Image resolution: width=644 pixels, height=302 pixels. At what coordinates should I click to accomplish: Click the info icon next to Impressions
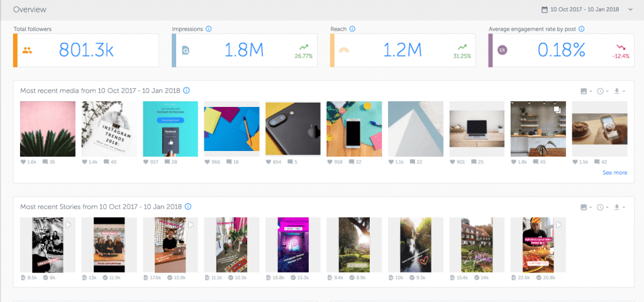[208, 29]
